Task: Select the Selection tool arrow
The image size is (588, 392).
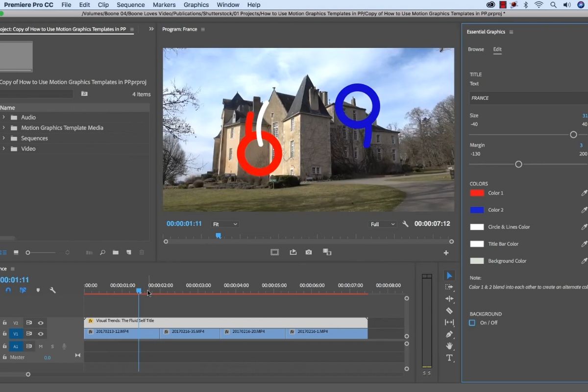Action: coord(449,275)
